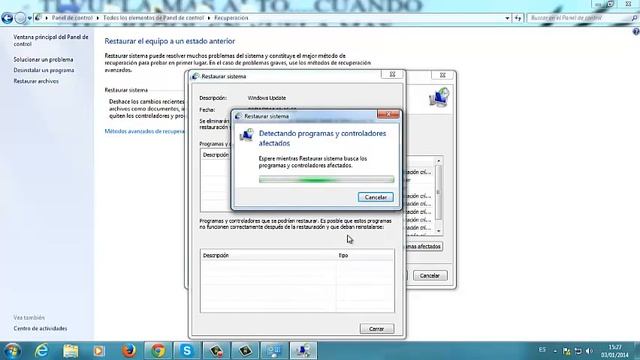Viewport: 640px width, 360px height.
Task: Refresh the Recuperación address bar
Action: [518, 18]
